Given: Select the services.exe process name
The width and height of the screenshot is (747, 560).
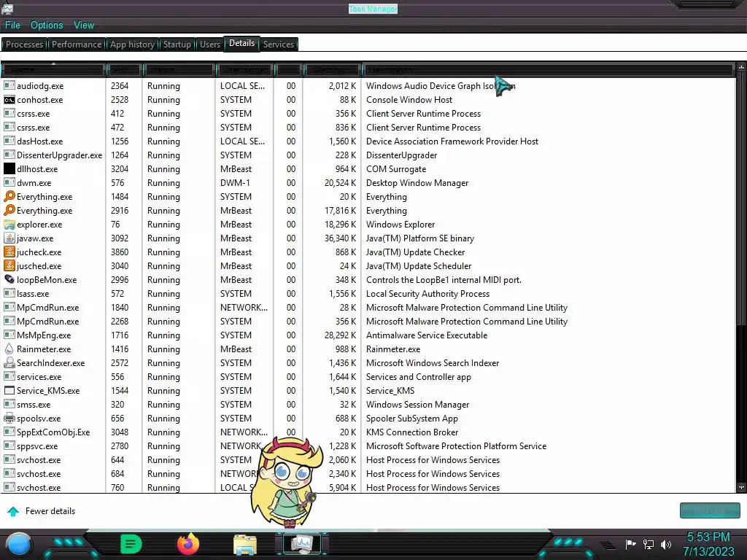Looking at the screenshot, I should [x=39, y=377].
